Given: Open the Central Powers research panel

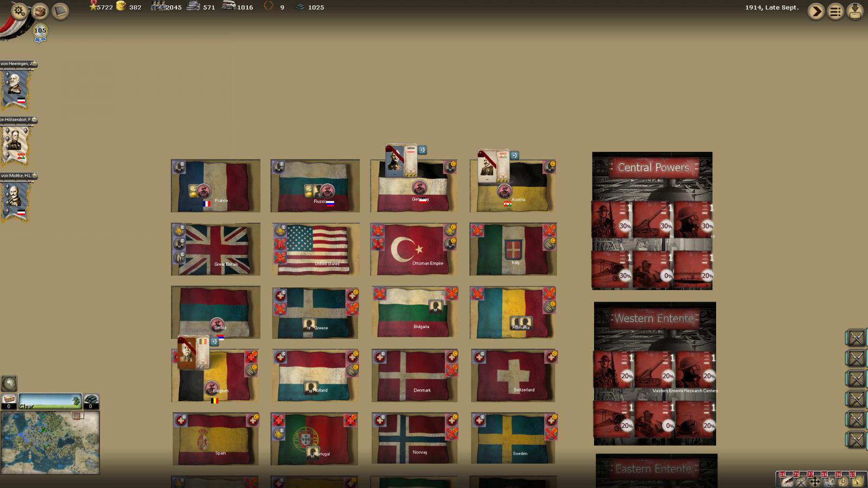Looking at the screenshot, I should (652, 168).
